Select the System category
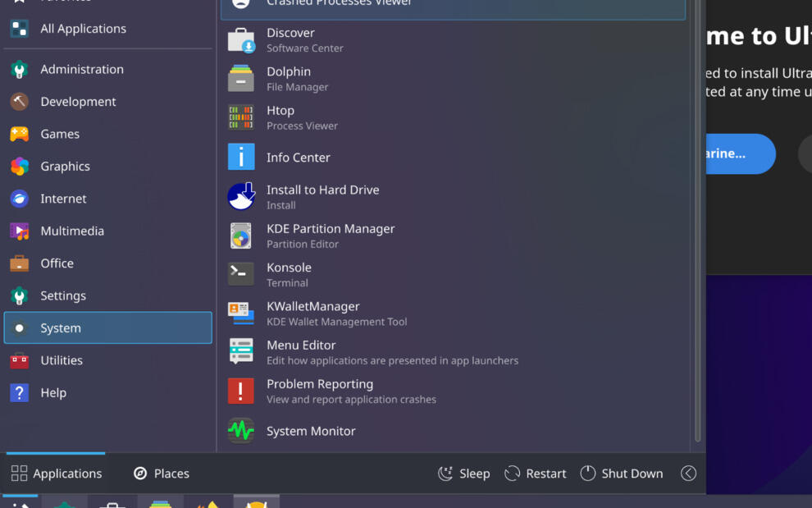The height and width of the screenshot is (508, 812). tap(107, 327)
